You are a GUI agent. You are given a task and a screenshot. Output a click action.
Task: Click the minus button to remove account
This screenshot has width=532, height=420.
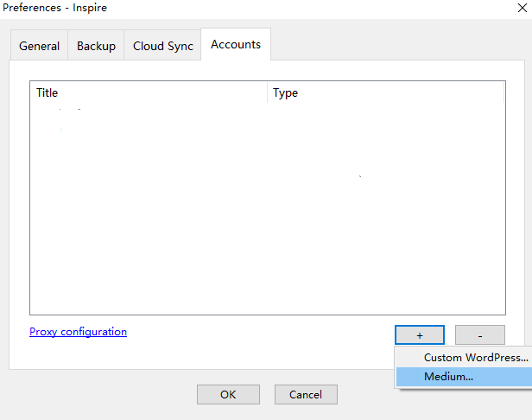[479, 334]
